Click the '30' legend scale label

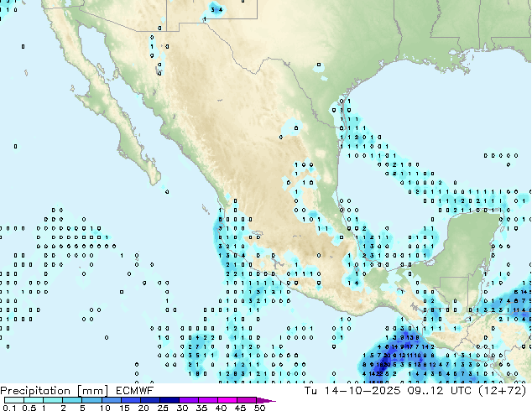click(x=182, y=408)
